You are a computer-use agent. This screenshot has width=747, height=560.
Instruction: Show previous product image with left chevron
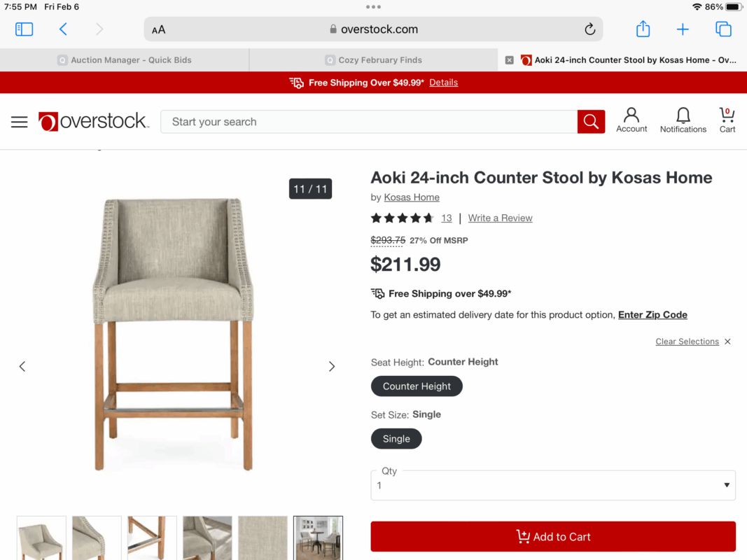tap(22, 366)
